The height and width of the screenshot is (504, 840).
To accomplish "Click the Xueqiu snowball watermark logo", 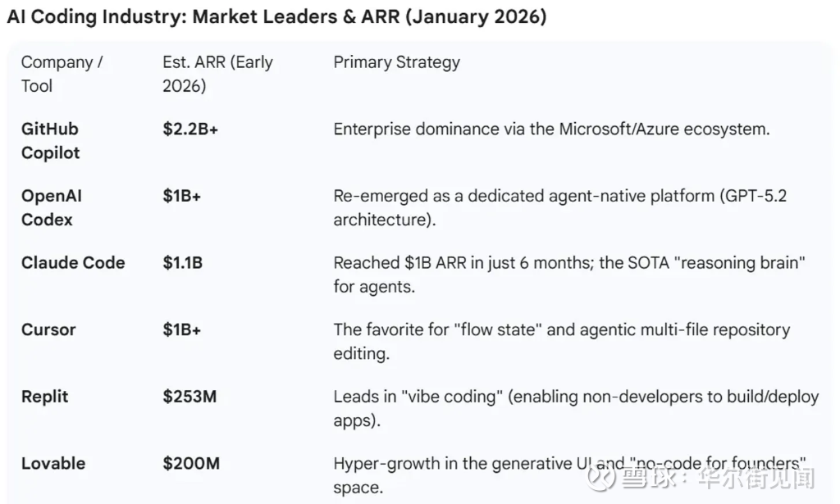I will [610, 474].
